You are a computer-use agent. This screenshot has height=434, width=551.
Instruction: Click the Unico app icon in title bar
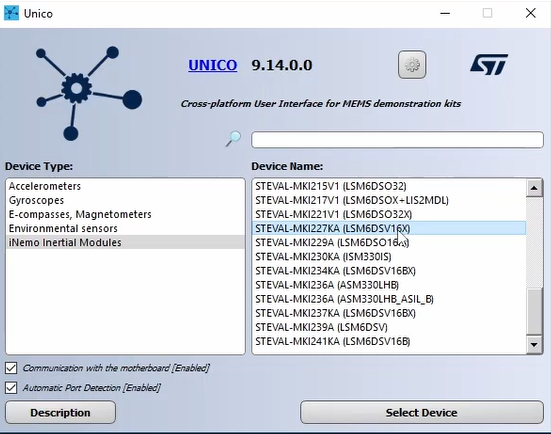[11, 13]
